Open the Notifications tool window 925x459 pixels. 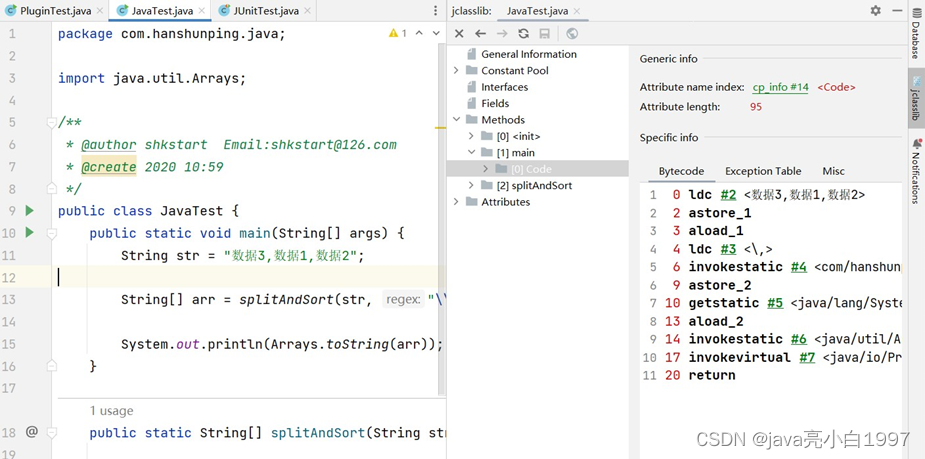[x=916, y=171]
